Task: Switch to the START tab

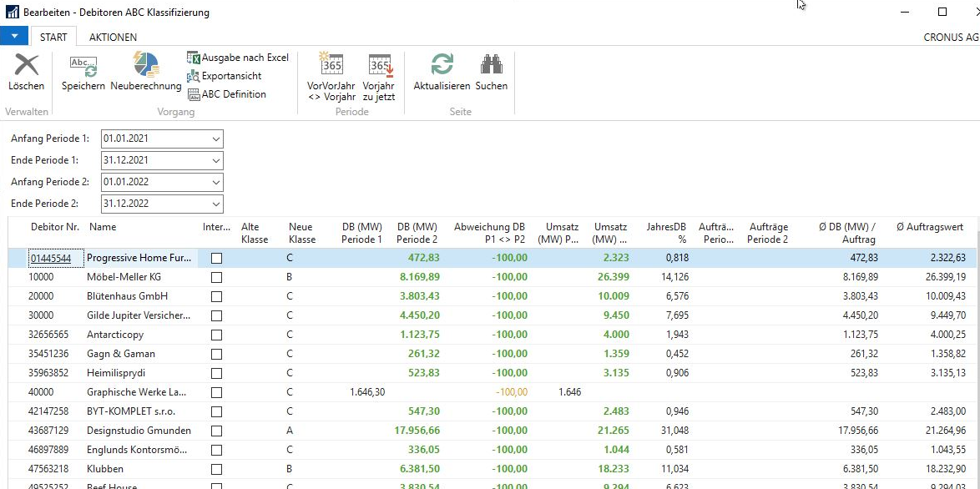Action: pos(53,38)
